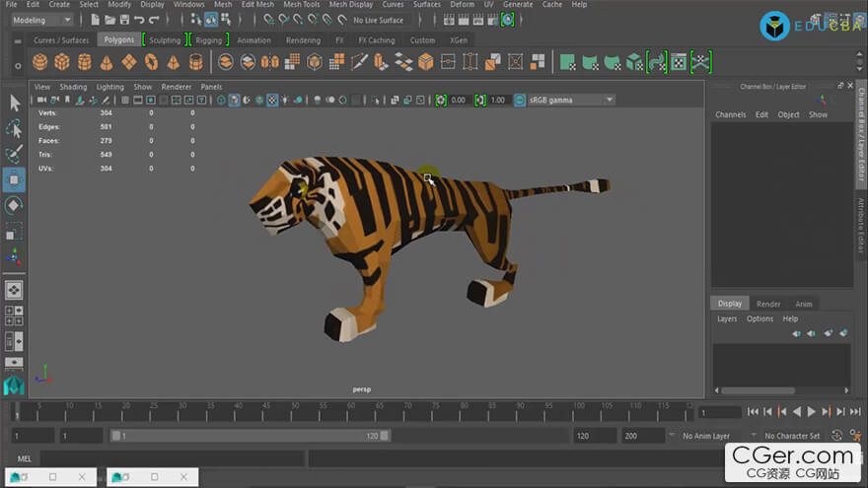
Task: Choose the Paint Selection tool
Action: [x=14, y=155]
